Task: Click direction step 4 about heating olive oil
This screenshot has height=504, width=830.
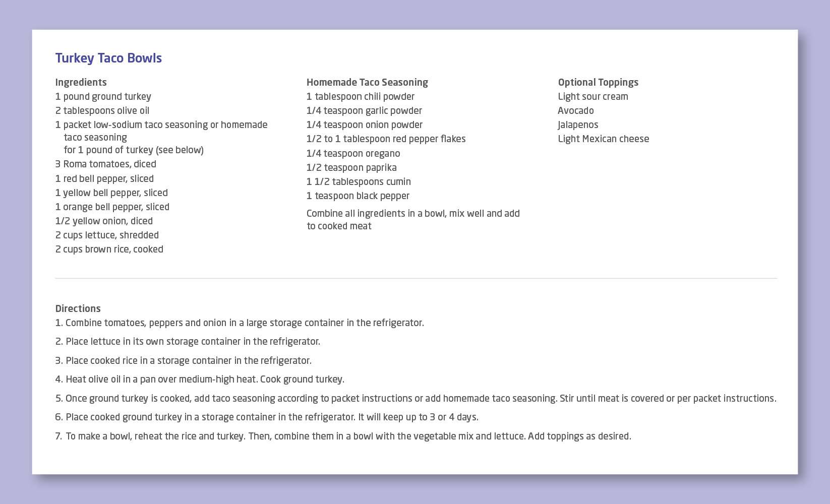Action: [200, 379]
